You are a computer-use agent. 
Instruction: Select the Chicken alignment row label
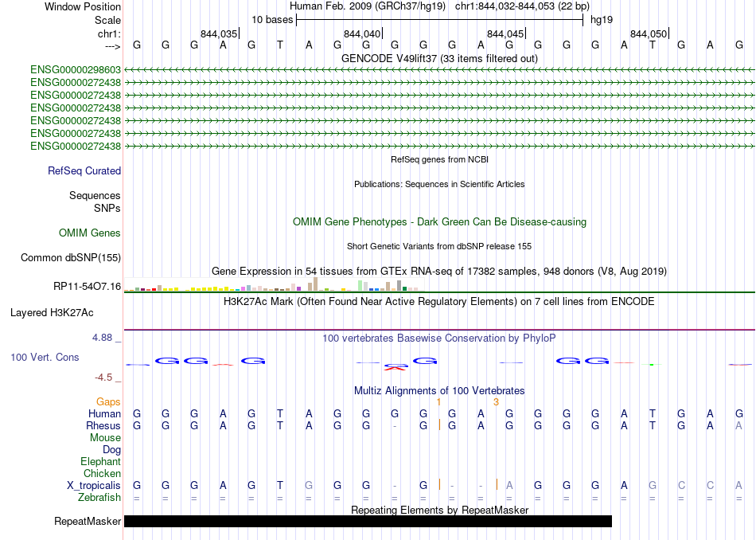pyautogui.click(x=102, y=474)
